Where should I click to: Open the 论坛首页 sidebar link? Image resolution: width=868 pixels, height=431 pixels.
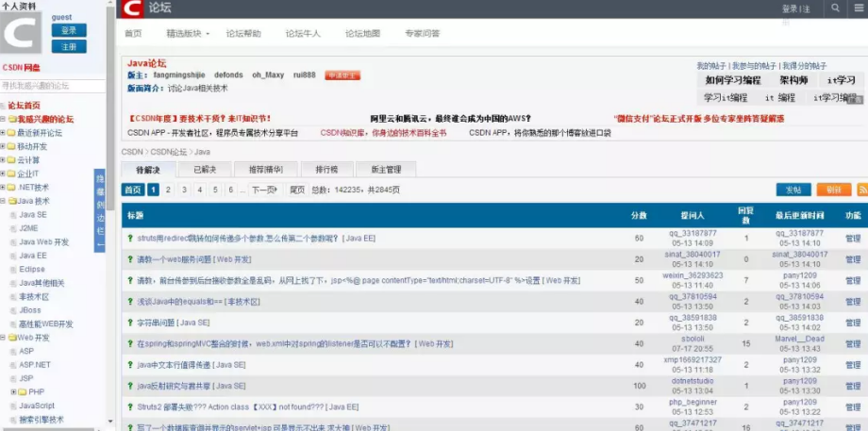(x=24, y=106)
